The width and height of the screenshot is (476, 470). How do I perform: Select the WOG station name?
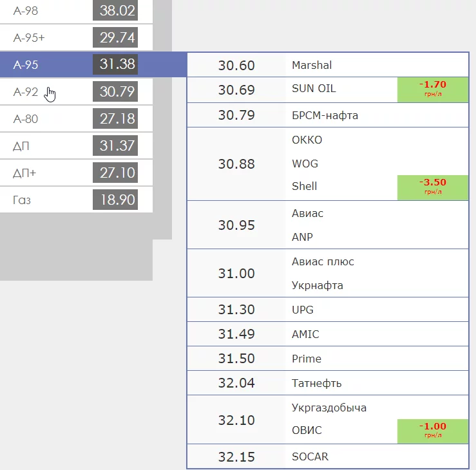pyautogui.click(x=305, y=164)
